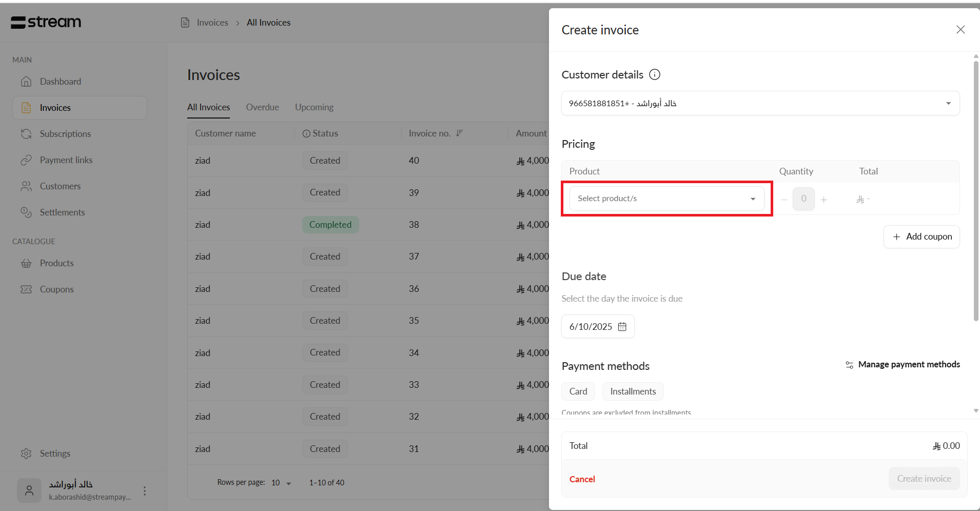
Task: Click the info icon beside Customer details
Action: tap(655, 74)
